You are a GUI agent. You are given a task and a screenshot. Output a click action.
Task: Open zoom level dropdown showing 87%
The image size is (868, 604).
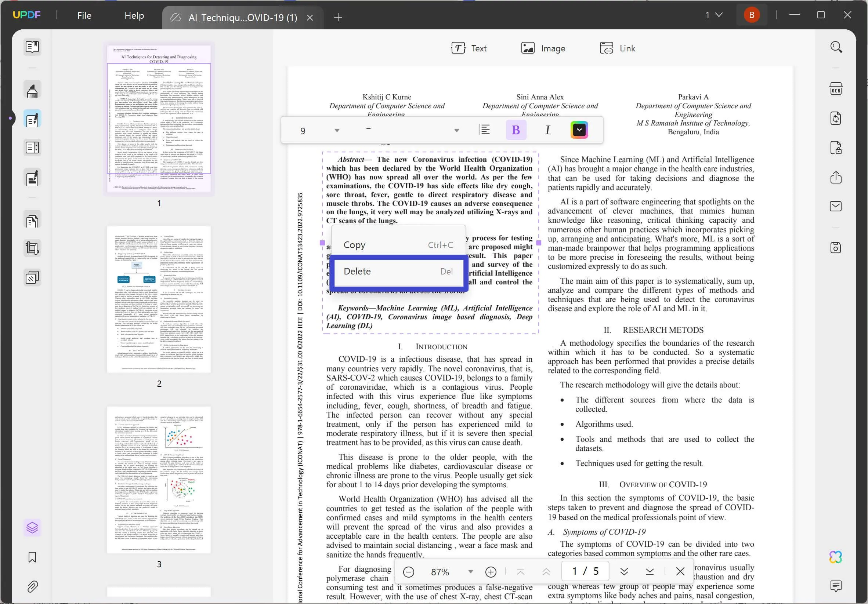(470, 571)
